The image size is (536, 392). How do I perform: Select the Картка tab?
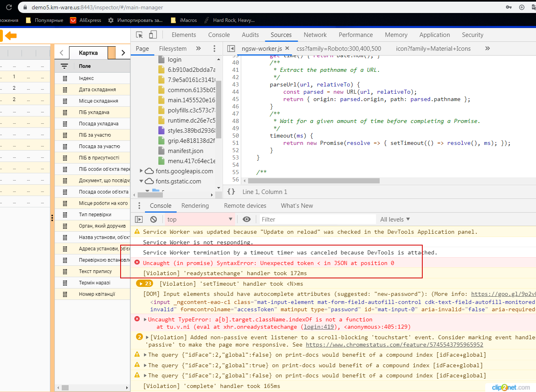click(88, 53)
